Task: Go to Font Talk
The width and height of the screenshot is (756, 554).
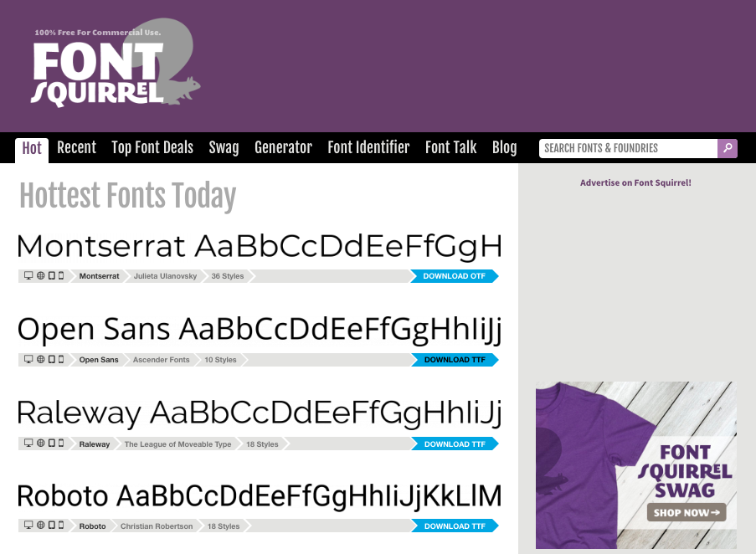Action: click(x=450, y=147)
